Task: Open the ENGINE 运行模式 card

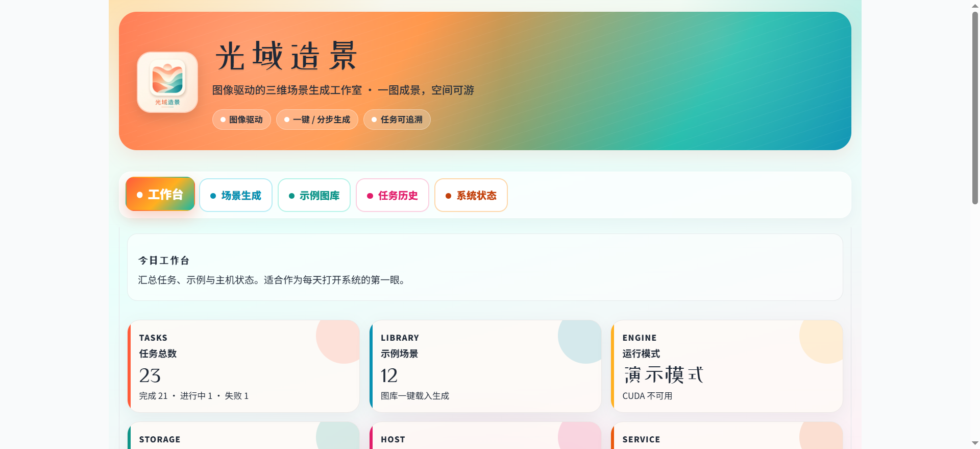Action: (x=727, y=366)
